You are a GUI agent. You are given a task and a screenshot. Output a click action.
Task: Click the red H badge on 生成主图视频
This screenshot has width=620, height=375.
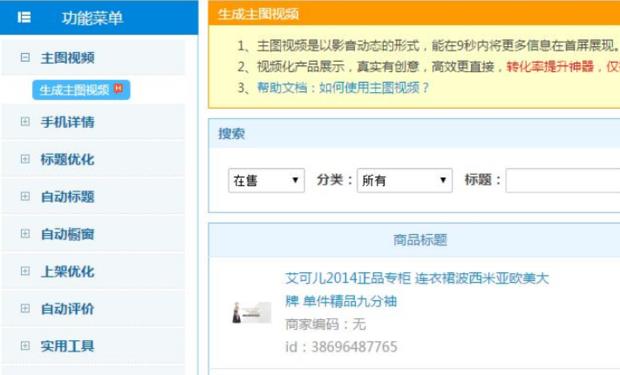(x=118, y=88)
